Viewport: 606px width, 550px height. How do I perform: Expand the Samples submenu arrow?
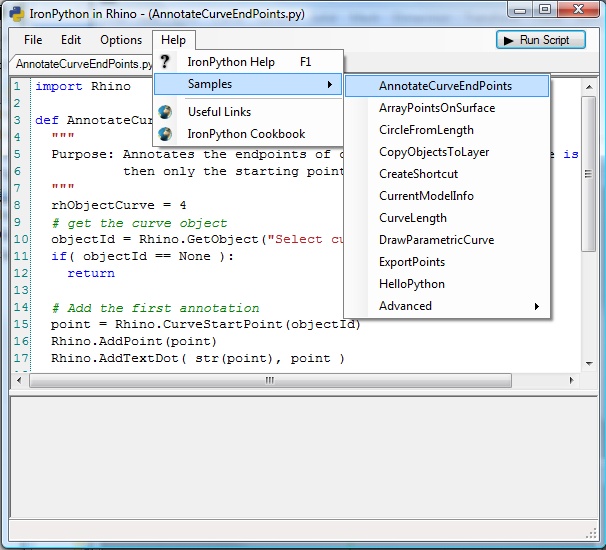(x=330, y=84)
